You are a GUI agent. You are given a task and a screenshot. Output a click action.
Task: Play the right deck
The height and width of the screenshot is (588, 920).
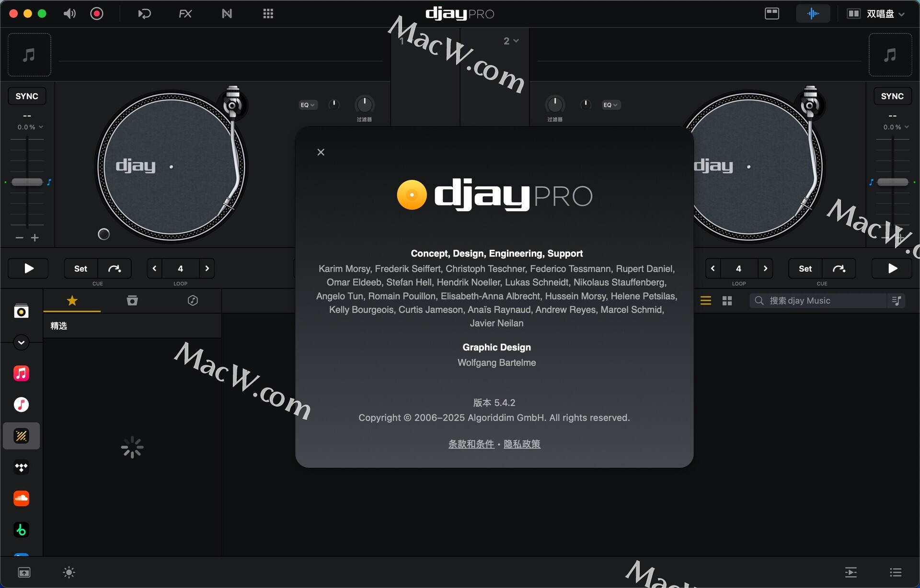(892, 268)
